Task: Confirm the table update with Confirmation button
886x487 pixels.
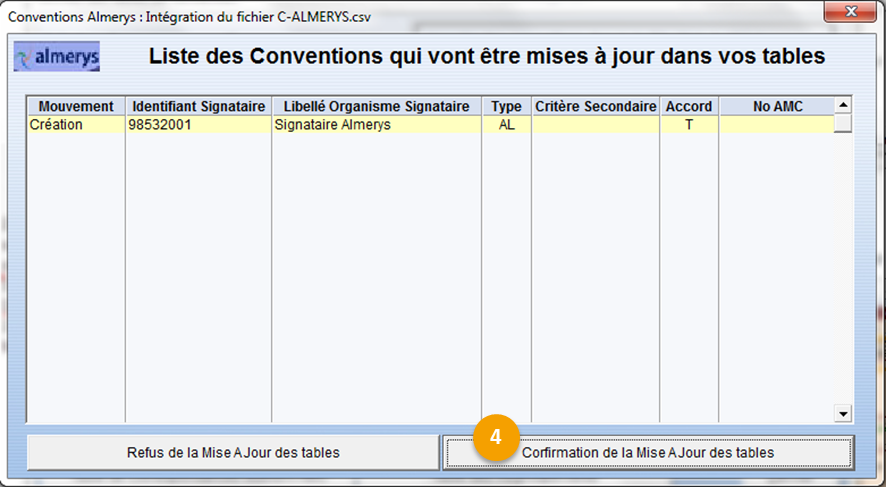Action: tap(648, 453)
